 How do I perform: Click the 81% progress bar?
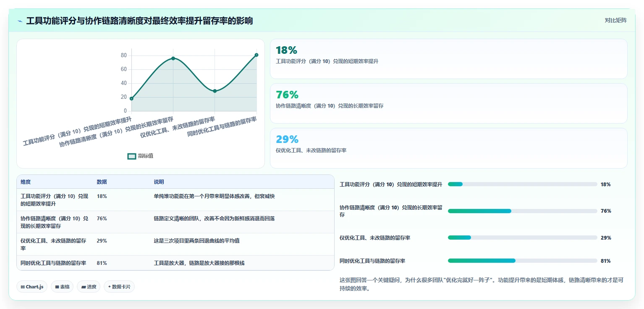(x=522, y=261)
